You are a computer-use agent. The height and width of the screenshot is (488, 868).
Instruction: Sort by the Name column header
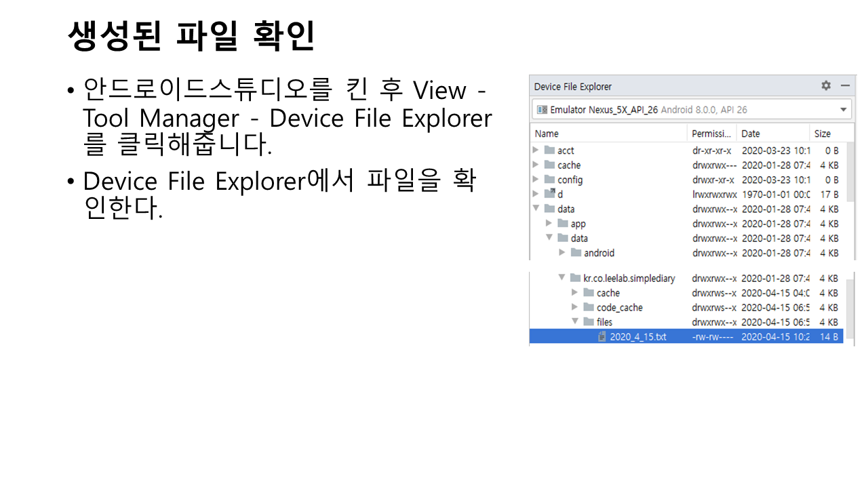coord(547,134)
